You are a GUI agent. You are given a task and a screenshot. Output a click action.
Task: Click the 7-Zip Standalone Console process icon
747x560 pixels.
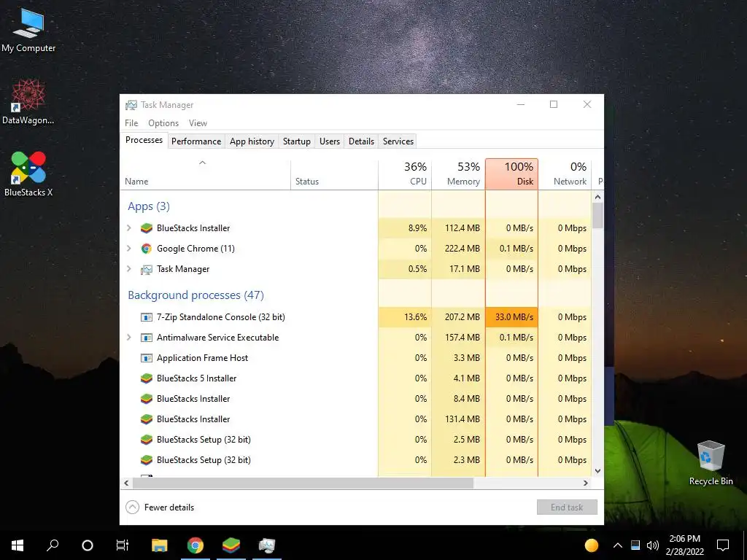click(x=146, y=317)
